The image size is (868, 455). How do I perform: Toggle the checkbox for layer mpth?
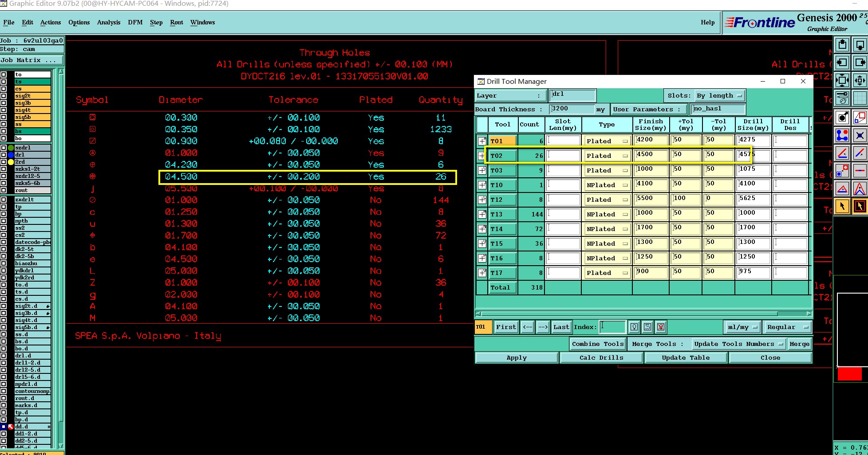(4, 221)
